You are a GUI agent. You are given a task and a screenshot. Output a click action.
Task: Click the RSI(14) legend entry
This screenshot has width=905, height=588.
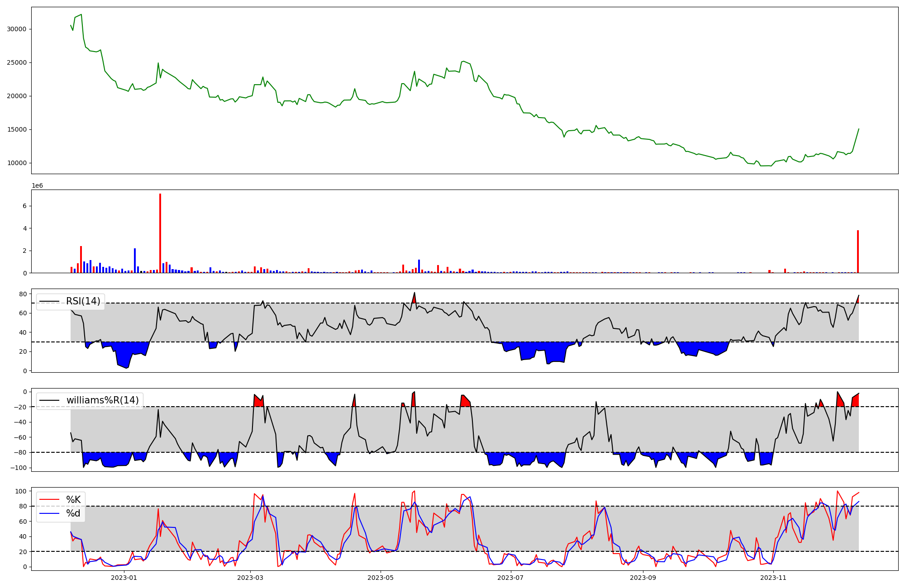coord(83,301)
